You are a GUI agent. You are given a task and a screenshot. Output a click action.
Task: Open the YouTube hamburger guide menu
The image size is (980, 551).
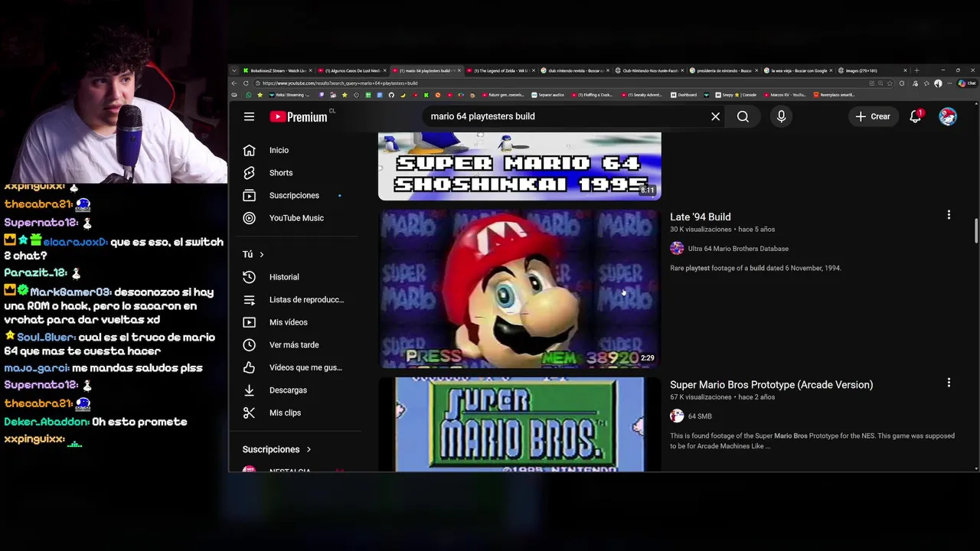pyautogui.click(x=249, y=116)
